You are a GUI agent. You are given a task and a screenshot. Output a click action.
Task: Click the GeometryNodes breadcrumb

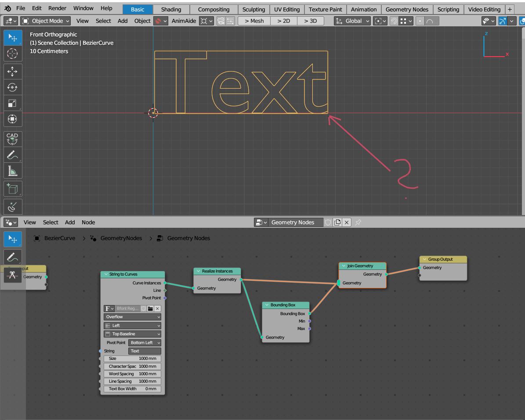[x=121, y=238]
